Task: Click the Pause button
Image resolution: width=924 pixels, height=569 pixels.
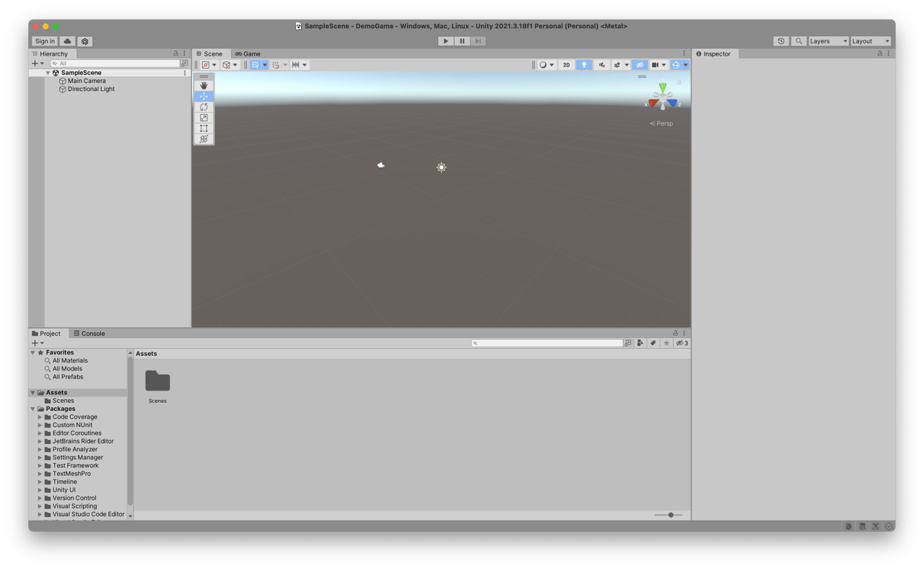Action: [462, 40]
